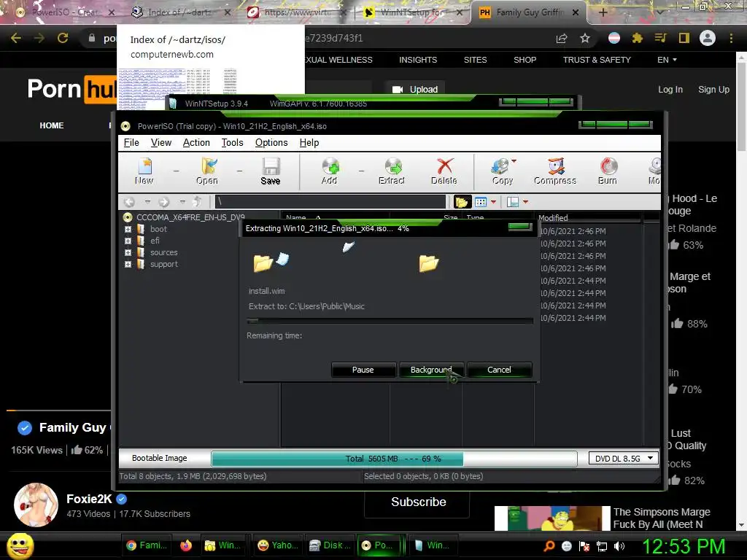Click the Compress toolbar icon
Viewport: 747px width, 560px height.
(x=555, y=171)
